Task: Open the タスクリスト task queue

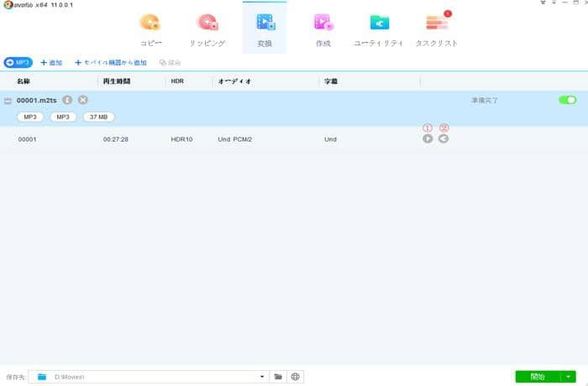Action: pos(437,30)
